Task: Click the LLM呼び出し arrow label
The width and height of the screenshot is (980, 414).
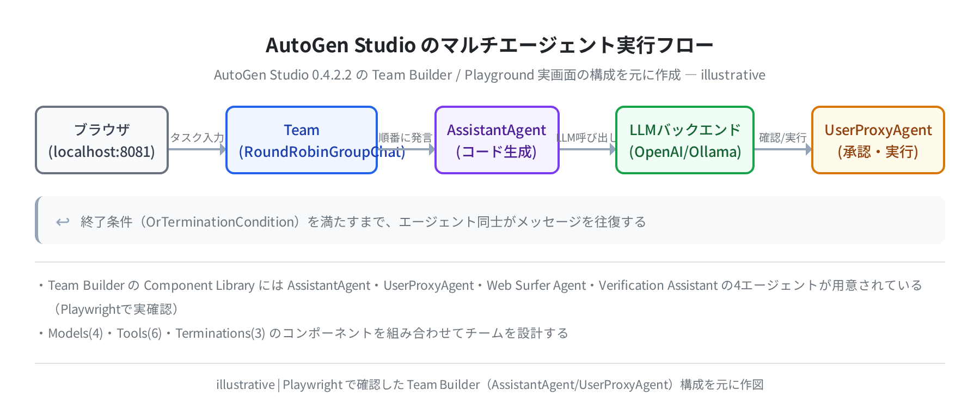Action: coord(587,137)
